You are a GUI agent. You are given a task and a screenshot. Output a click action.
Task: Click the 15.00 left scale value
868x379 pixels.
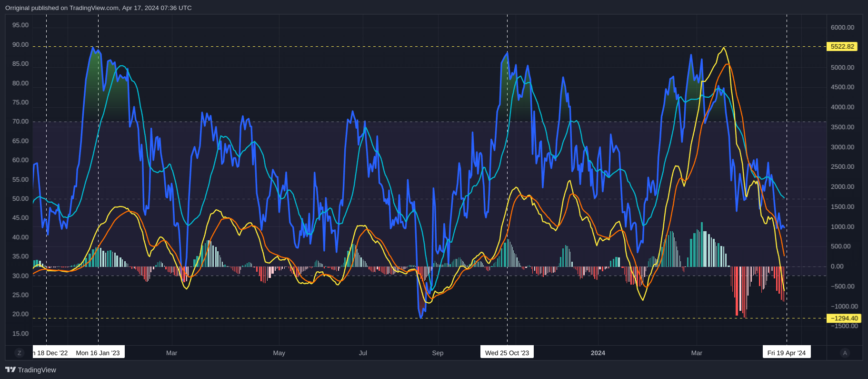tap(20, 334)
